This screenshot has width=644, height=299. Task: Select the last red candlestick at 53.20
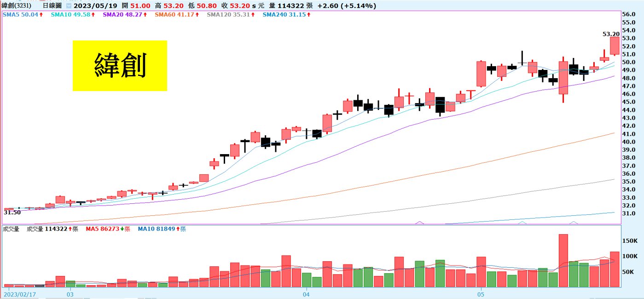(x=615, y=46)
